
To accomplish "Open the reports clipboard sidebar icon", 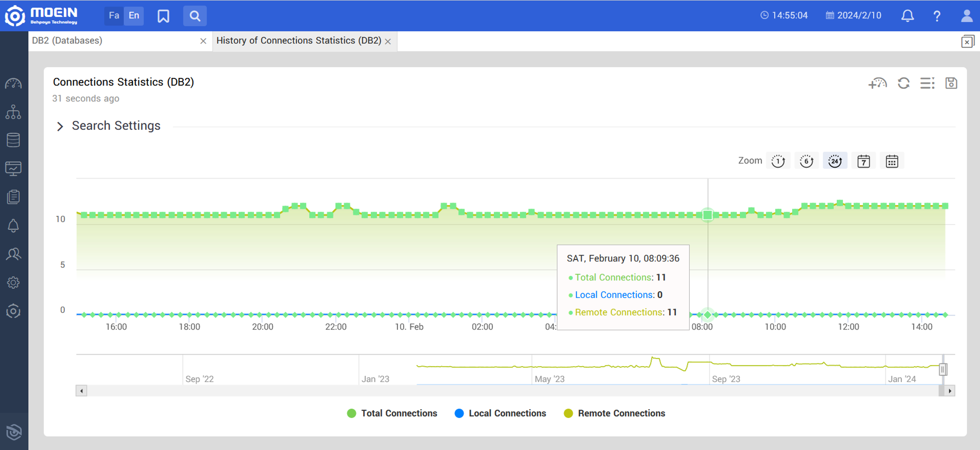I will pyautogui.click(x=13, y=197).
